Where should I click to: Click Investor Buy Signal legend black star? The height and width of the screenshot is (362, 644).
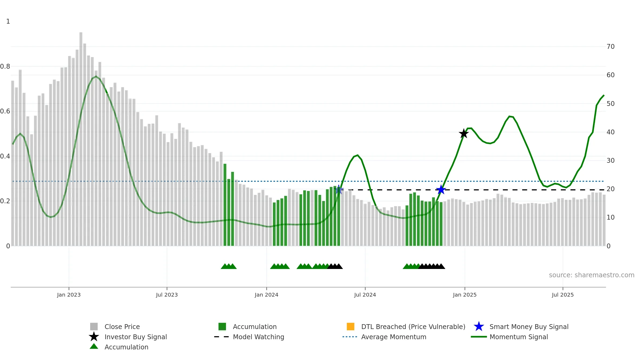[x=94, y=337]
